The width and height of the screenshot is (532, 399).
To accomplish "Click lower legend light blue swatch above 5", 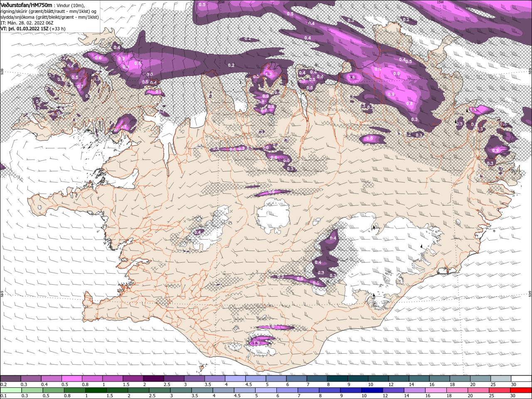I will click(x=266, y=390).
